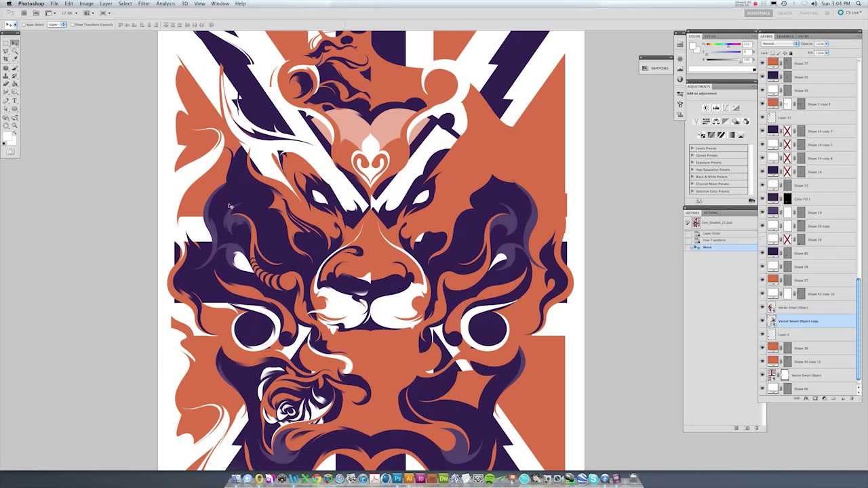This screenshot has width=868, height=488.
Task: Select the Zoom tool in toolbox
Action: pos(14,125)
